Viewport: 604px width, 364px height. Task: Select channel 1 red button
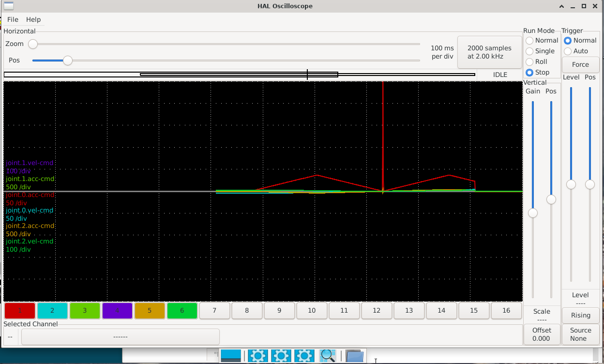20,311
